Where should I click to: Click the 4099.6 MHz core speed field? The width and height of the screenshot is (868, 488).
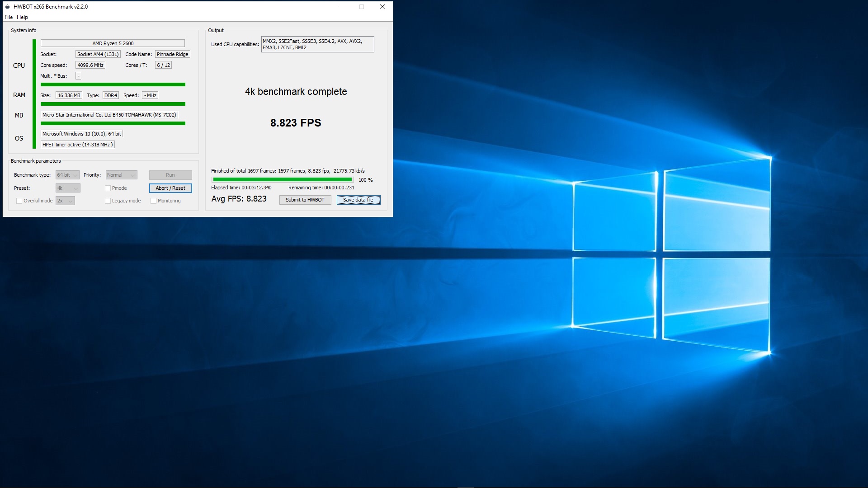pyautogui.click(x=90, y=65)
